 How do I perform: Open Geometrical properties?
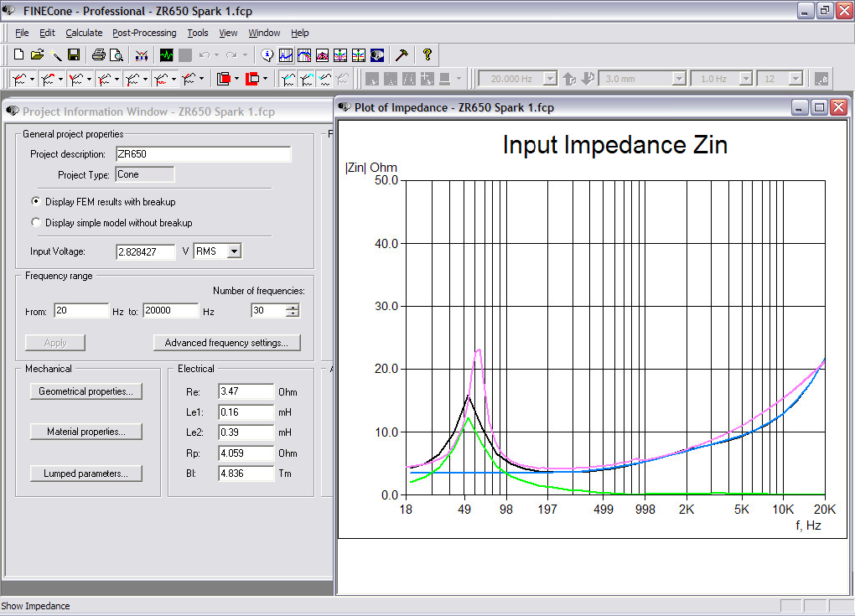click(85, 391)
